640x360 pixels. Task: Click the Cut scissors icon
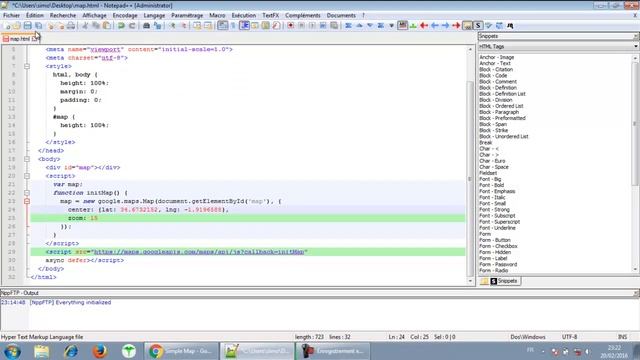click(x=85, y=26)
